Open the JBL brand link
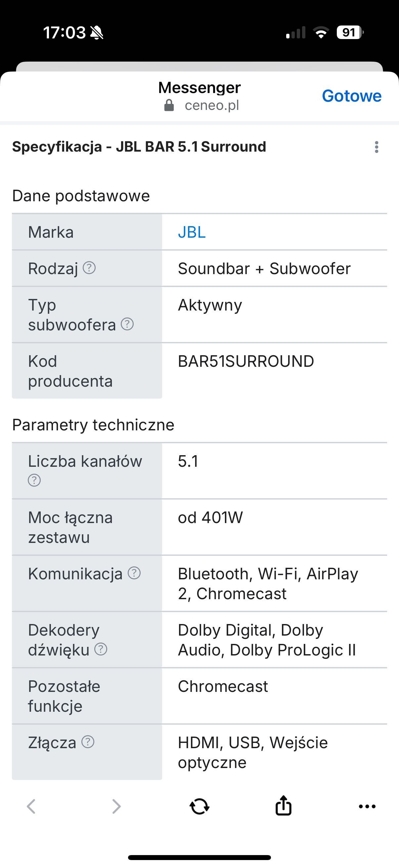Screen dimensions: 399x868 (x=192, y=232)
